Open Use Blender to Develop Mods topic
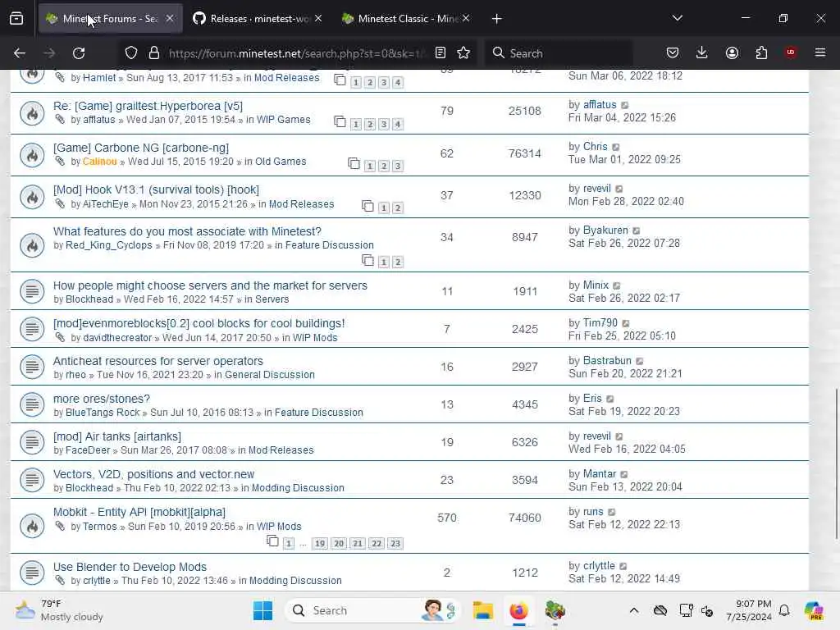 (x=130, y=567)
